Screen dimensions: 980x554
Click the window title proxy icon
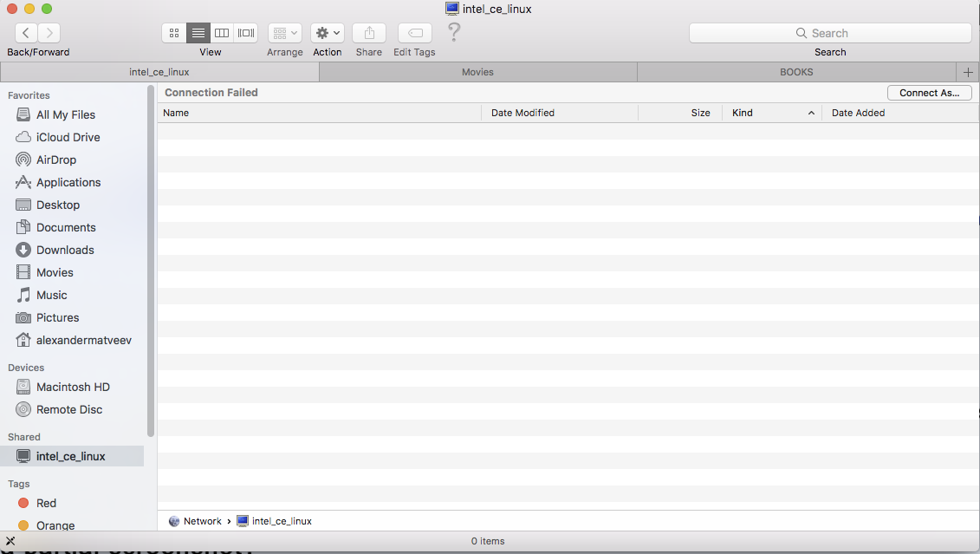(x=452, y=9)
